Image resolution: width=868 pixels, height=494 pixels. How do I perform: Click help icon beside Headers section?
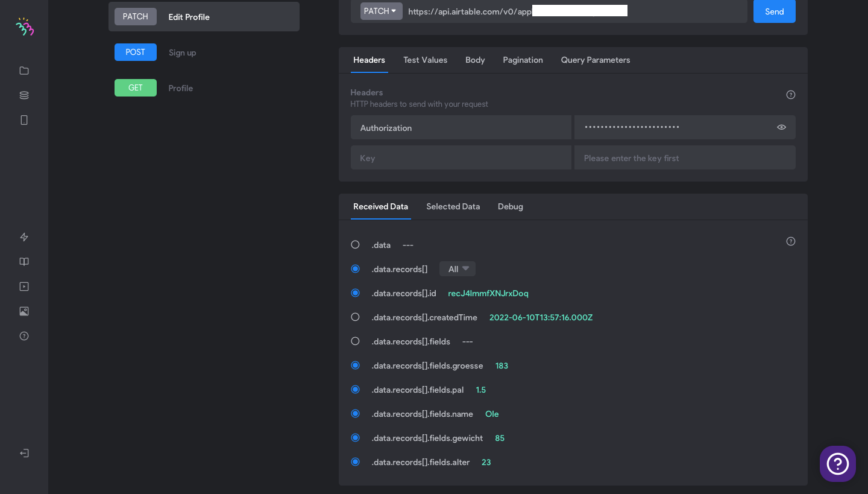(791, 95)
